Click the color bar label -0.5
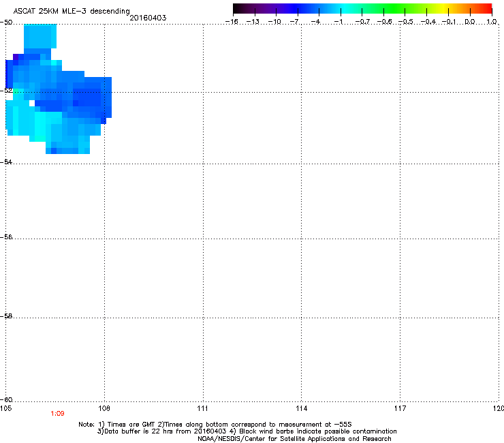Screen dimensions: 504x443 click(x=406, y=22)
